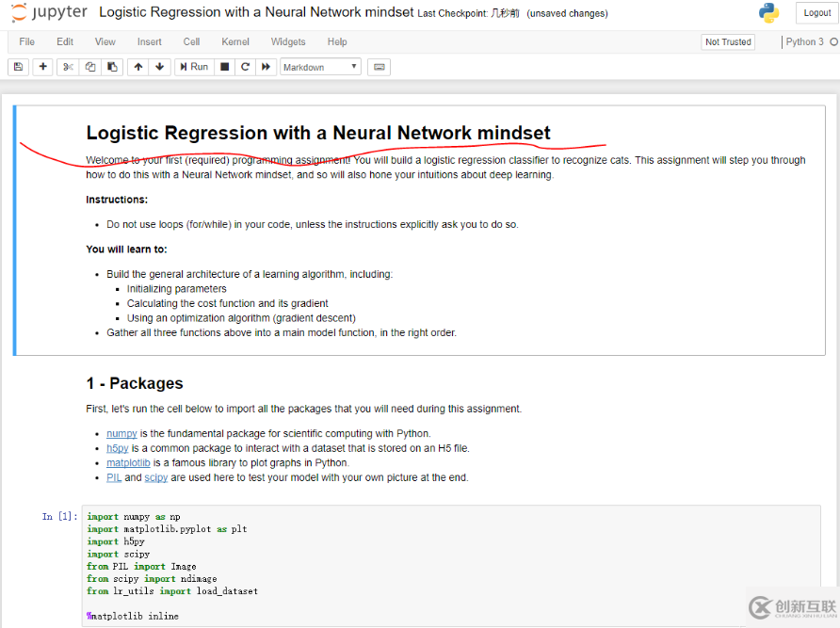Open the Help menu
This screenshot has width=840, height=628.
pyautogui.click(x=337, y=41)
